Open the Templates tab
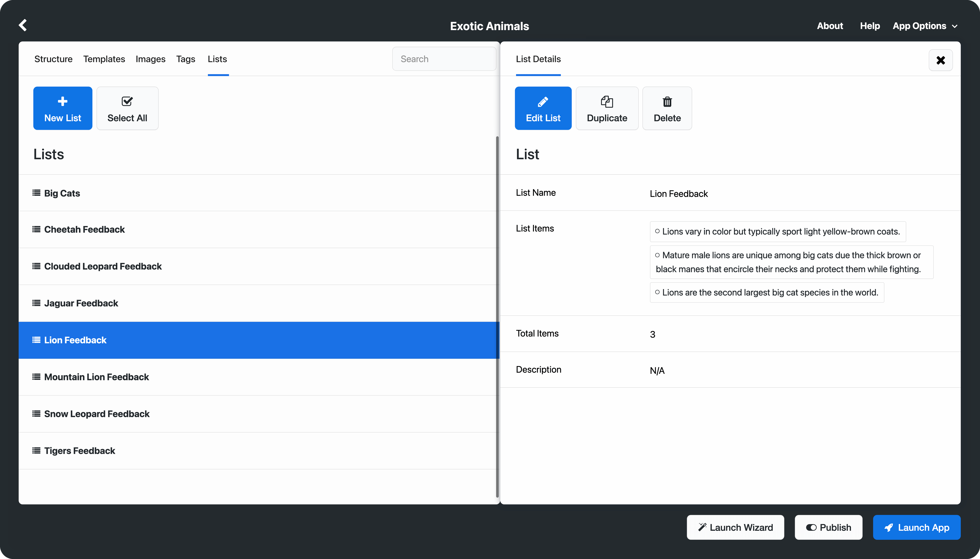Image resolution: width=980 pixels, height=559 pixels. tap(104, 59)
